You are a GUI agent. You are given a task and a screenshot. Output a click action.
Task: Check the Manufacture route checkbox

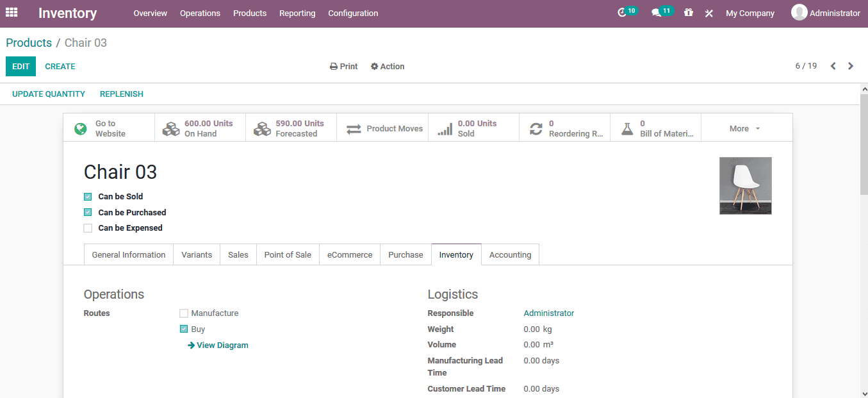[184, 313]
